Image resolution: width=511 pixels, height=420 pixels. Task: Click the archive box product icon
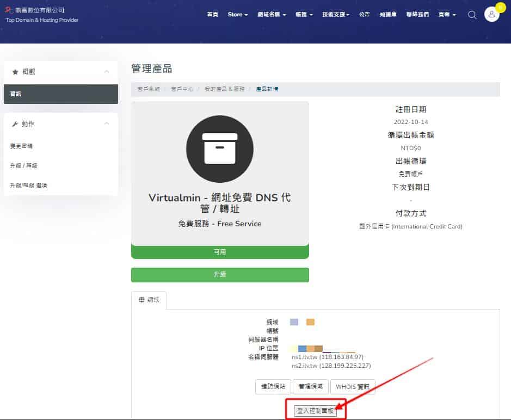click(x=220, y=149)
